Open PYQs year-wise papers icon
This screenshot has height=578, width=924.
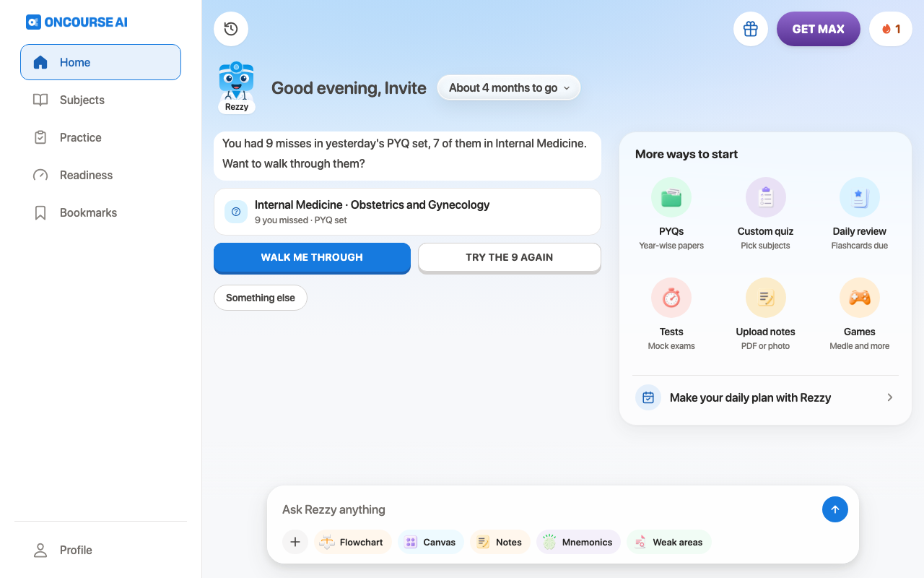coord(671,197)
